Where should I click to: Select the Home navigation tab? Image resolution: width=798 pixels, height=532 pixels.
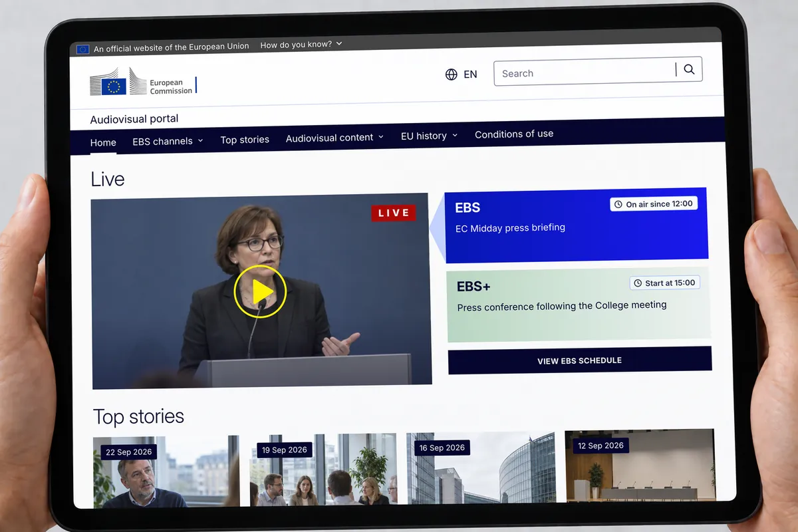pyautogui.click(x=103, y=142)
